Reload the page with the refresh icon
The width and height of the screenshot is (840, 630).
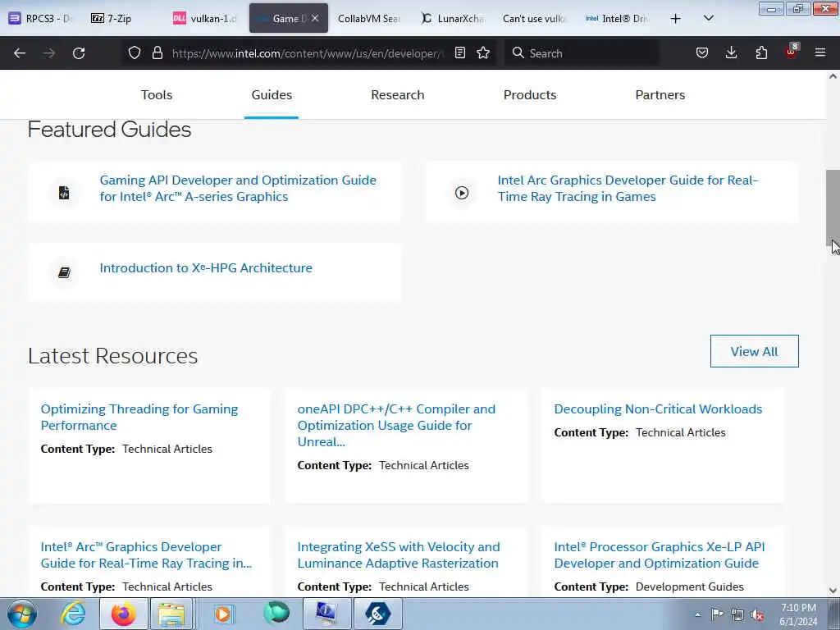tap(79, 53)
